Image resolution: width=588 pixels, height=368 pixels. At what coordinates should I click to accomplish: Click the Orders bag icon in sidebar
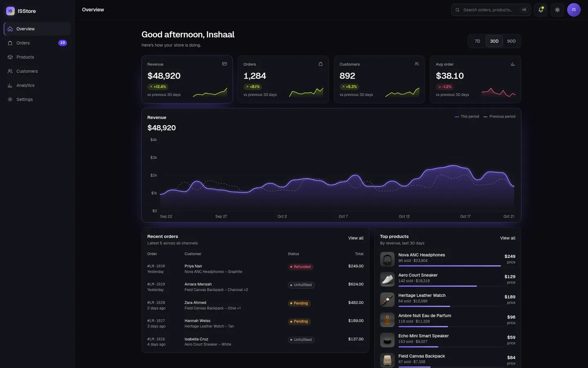[10, 43]
